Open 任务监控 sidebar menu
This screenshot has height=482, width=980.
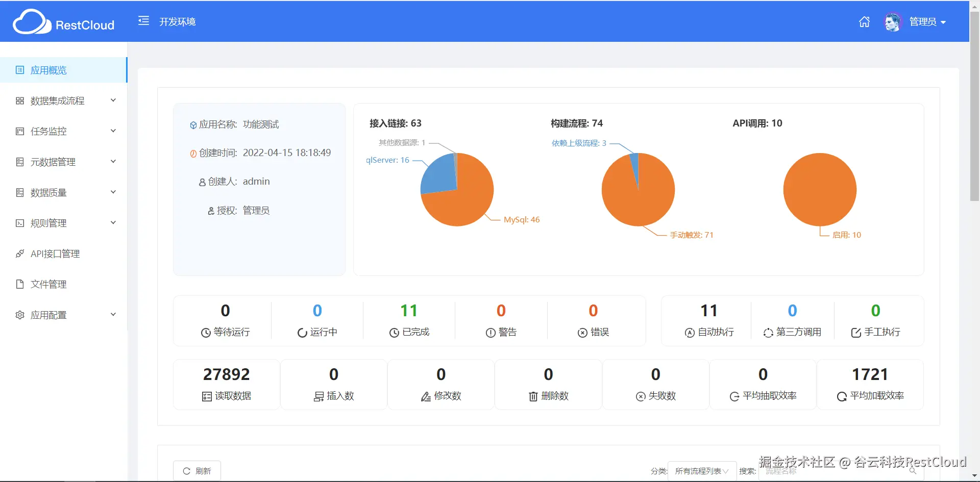tap(63, 131)
